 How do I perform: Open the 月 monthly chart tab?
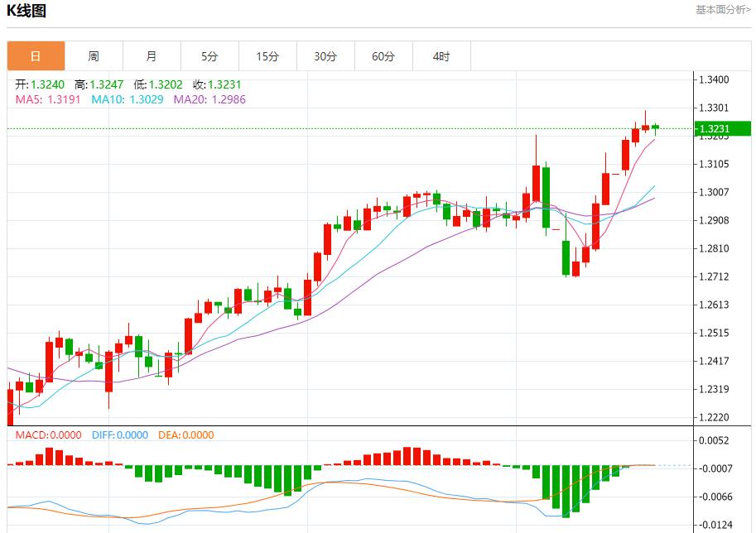(152, 56)
